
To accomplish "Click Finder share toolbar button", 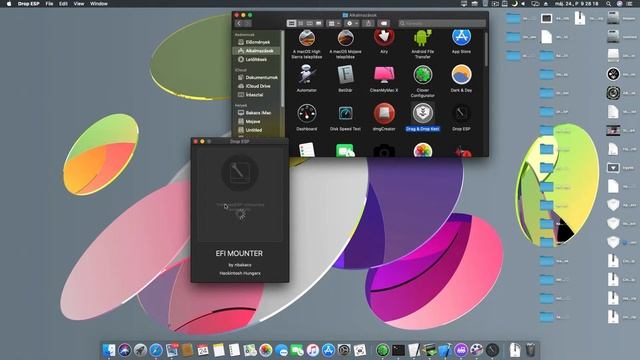I will tap(368, 24).
